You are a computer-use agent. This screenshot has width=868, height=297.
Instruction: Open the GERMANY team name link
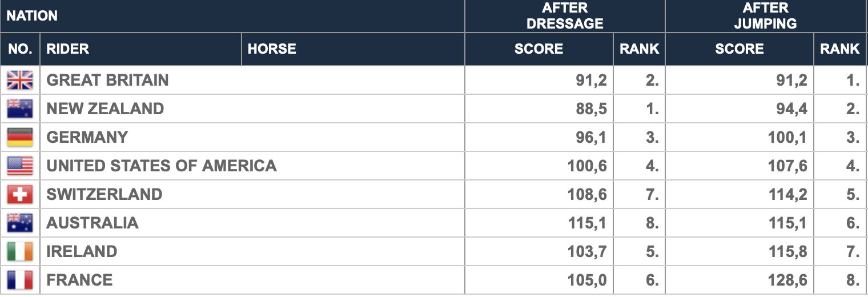pyautogui.click(x=87, y=137)
